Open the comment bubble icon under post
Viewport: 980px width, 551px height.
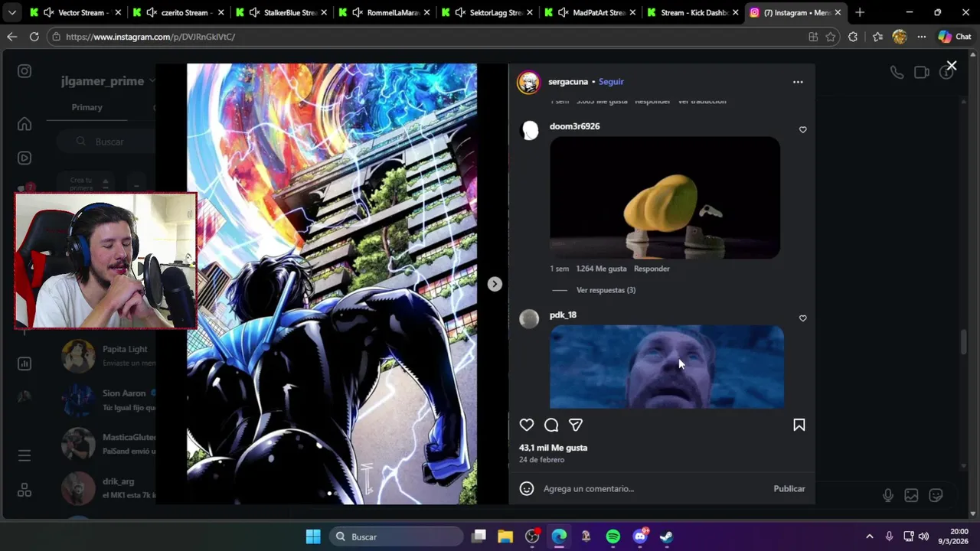tap(551, 425)
